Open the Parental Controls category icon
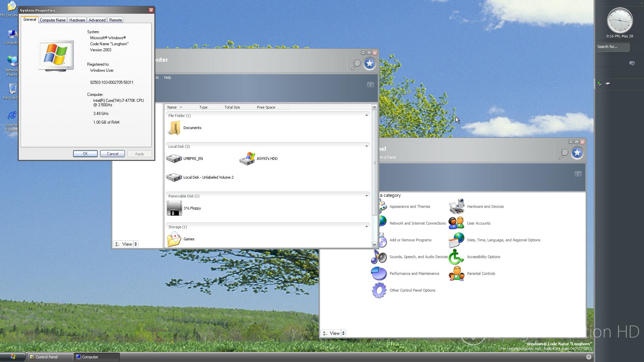 [x=456, y=274]
